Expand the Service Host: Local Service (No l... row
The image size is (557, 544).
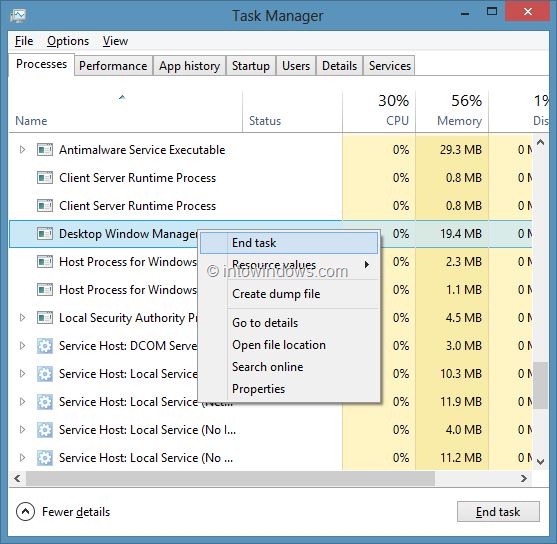pyautogui.click(x=22, y=430)
